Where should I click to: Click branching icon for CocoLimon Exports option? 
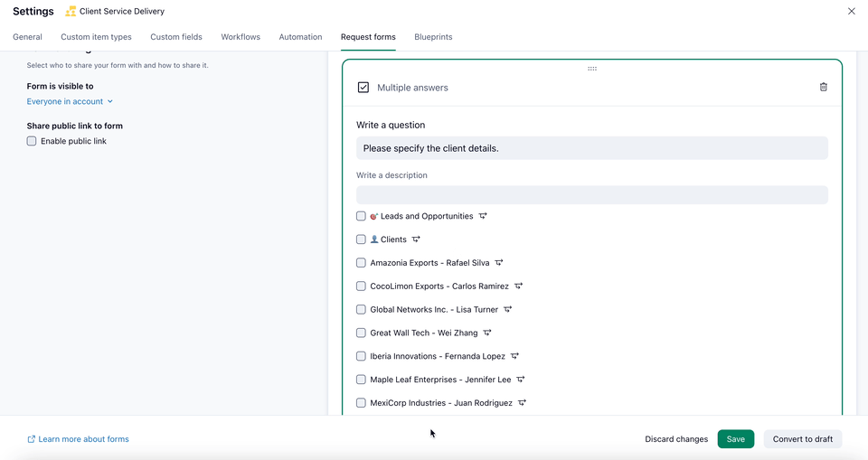point(518,286)
